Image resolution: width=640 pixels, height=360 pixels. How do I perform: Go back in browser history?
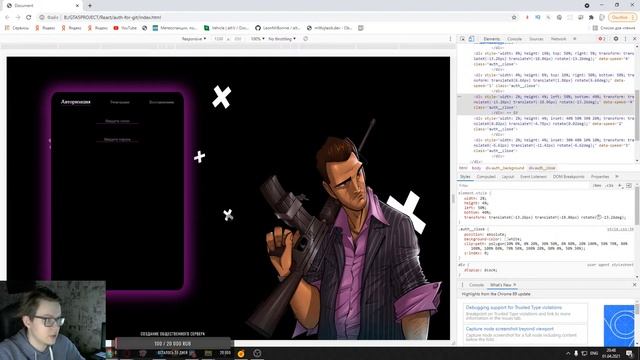[x=7, y=17]
